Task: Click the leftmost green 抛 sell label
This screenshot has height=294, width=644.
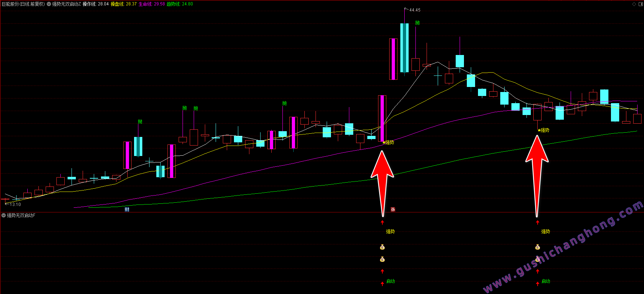Action: pos(140,121)
